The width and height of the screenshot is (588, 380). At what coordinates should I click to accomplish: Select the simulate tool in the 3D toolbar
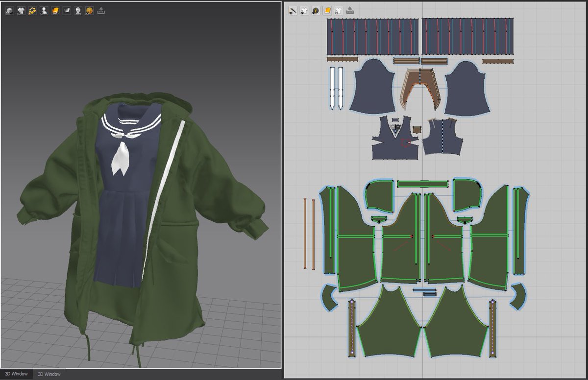click(x=10, y=10)
